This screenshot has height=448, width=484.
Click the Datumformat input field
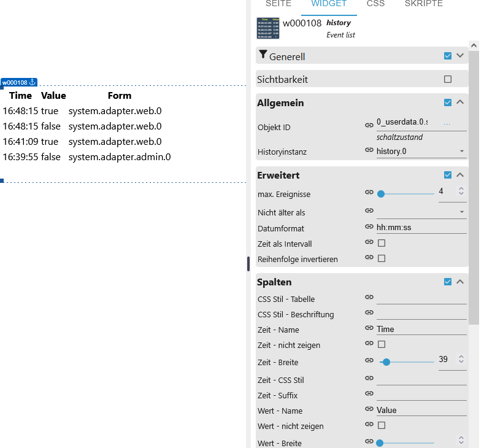tap(421, 227)
